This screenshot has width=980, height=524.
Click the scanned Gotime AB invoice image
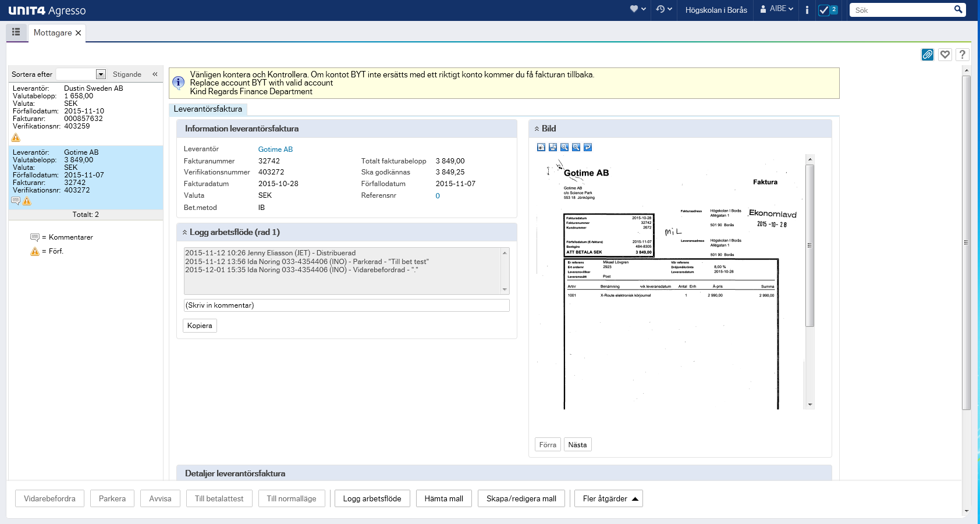tap(669, 282)
